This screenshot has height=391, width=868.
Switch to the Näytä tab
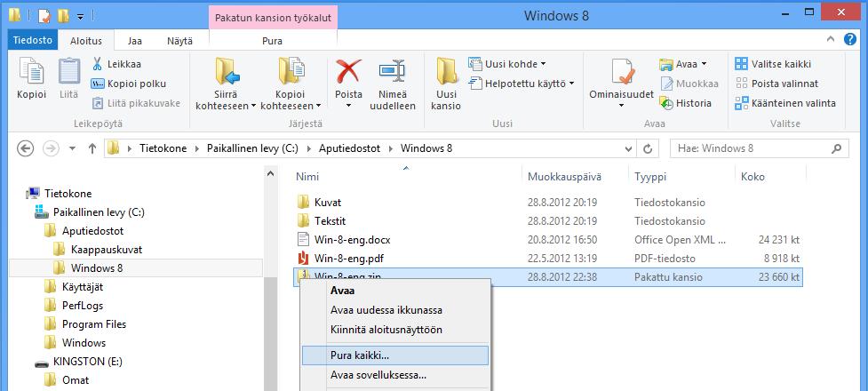tap(180, 41)
